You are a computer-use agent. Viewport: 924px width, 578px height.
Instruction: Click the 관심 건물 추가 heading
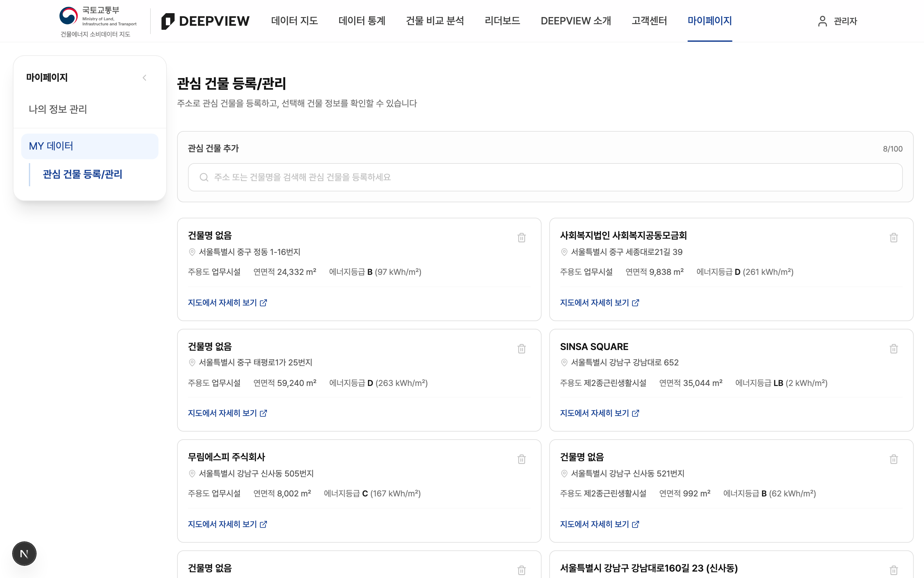point(213,148)
